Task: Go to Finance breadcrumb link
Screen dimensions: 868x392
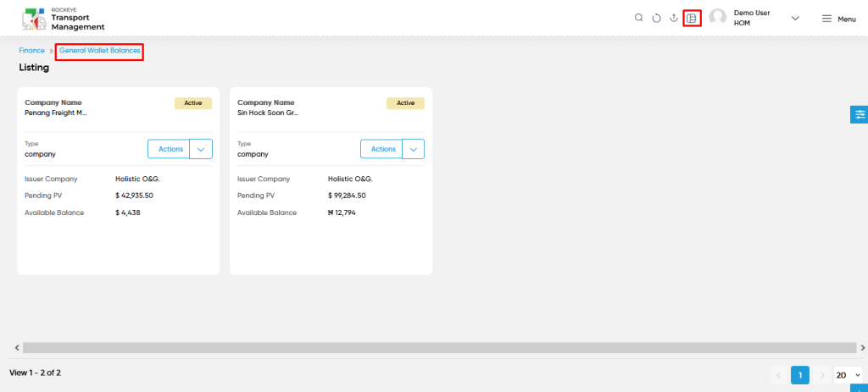Action: click(x=31, y=50)
